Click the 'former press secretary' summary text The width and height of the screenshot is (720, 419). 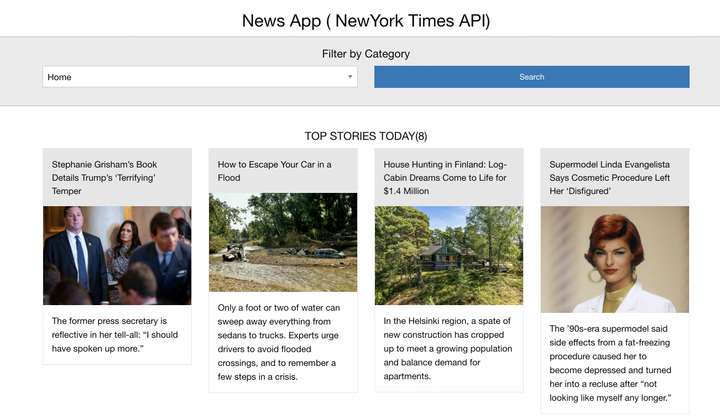click(115, 334)
